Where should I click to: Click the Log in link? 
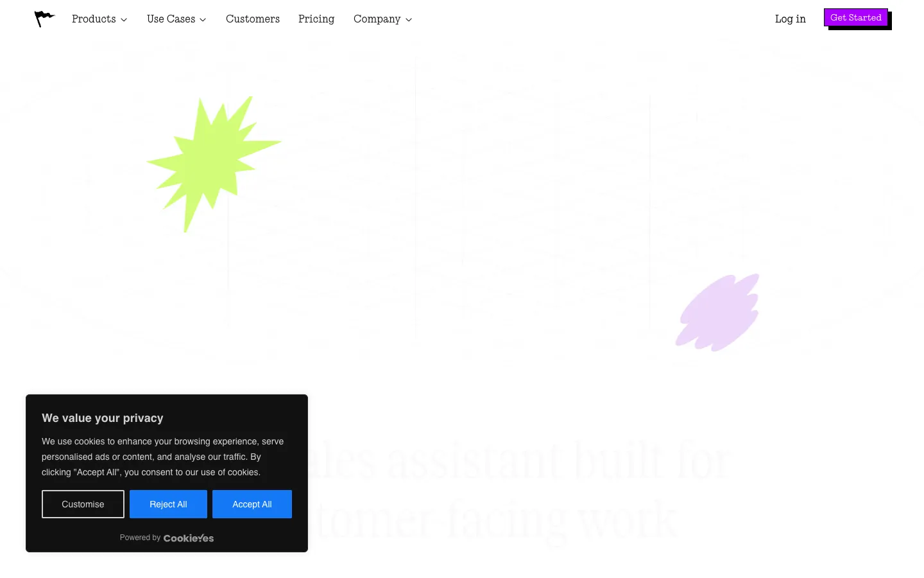(x=791, y=19)
